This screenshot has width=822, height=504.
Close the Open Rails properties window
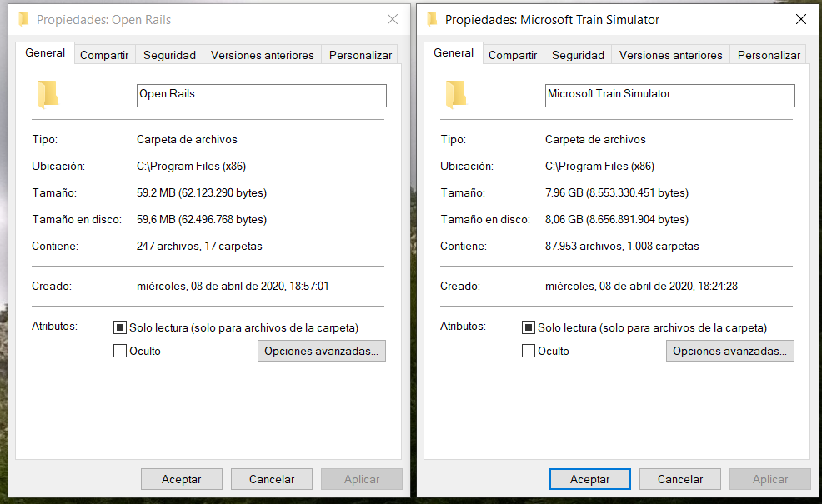(x=392, y=19)
